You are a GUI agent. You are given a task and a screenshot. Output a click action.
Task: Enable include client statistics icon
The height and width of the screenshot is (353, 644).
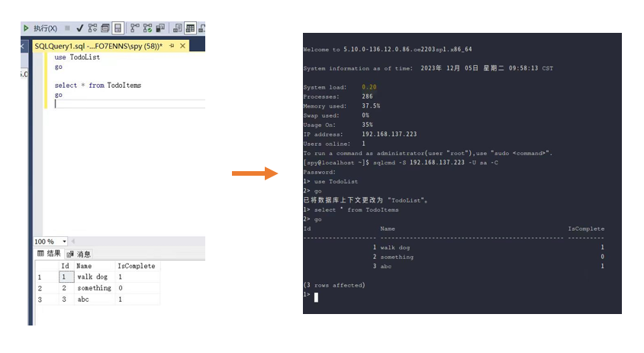(160, 28)
